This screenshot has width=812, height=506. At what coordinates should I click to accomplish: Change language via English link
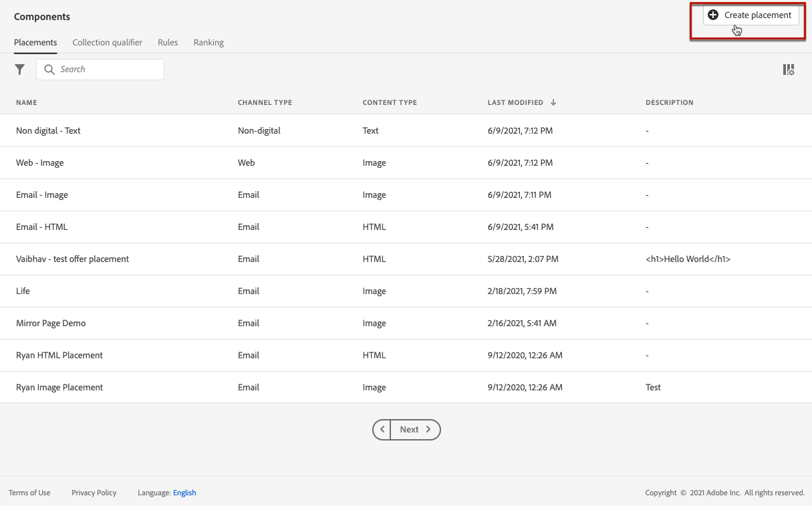[x=184, y=493]
